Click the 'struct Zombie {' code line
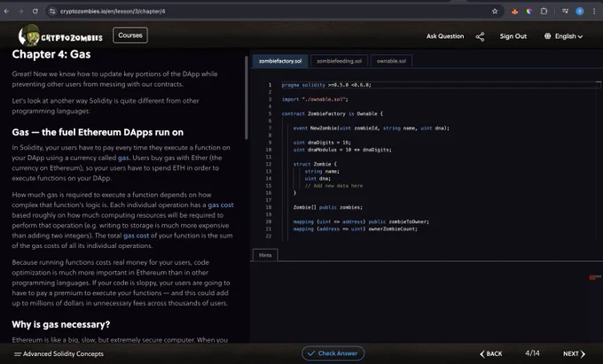This screenshot has height=364, width=603. point(315,164)
